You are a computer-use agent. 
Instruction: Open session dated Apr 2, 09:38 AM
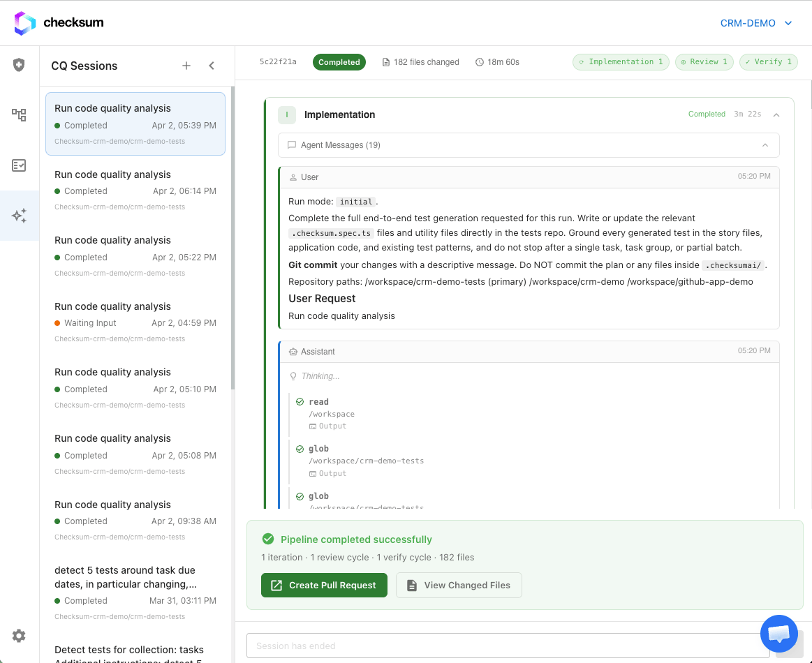(x=135, y=520)
